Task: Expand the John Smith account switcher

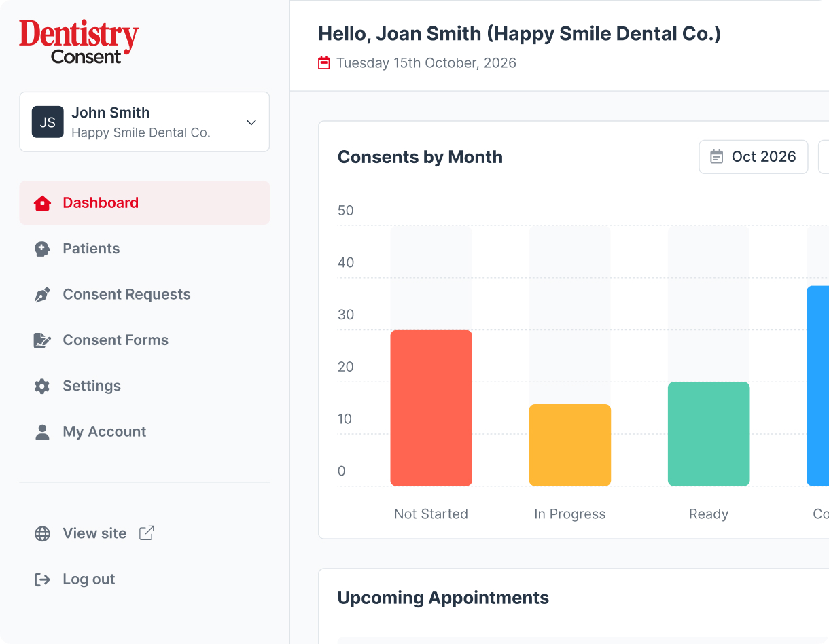Action: (144, 122)
